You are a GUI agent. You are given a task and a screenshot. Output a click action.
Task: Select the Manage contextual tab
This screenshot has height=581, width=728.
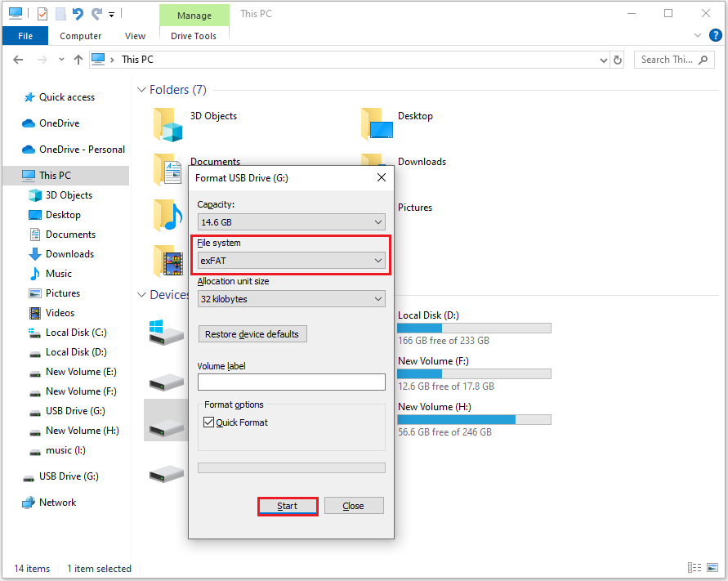(194, 16)
